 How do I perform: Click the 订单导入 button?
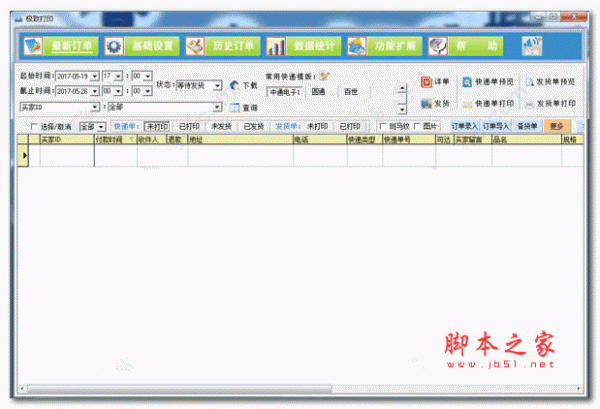[496, 126]
